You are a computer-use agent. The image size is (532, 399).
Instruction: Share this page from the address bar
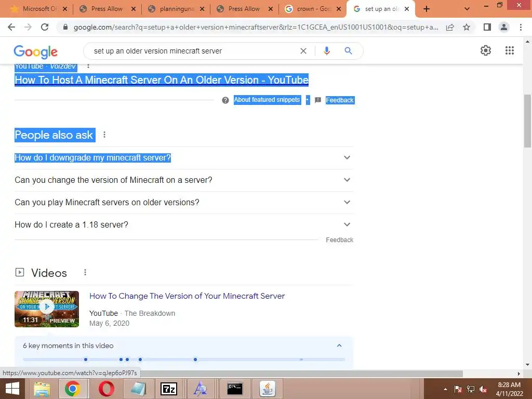point(450,27)
